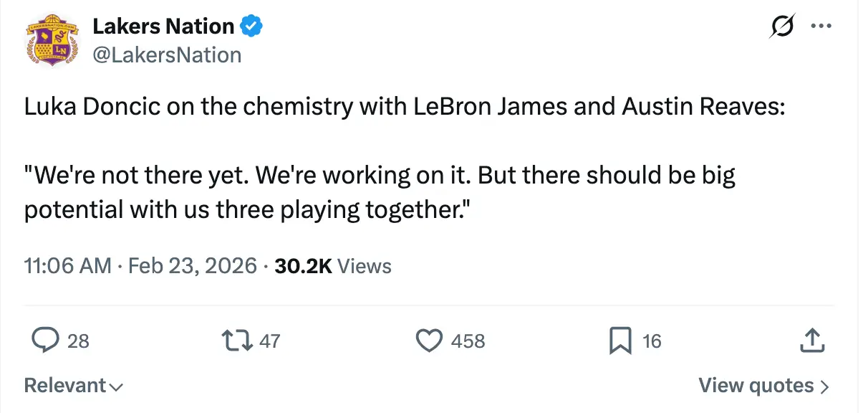Open the @LakersNation handle link

[x=167, y=54]
